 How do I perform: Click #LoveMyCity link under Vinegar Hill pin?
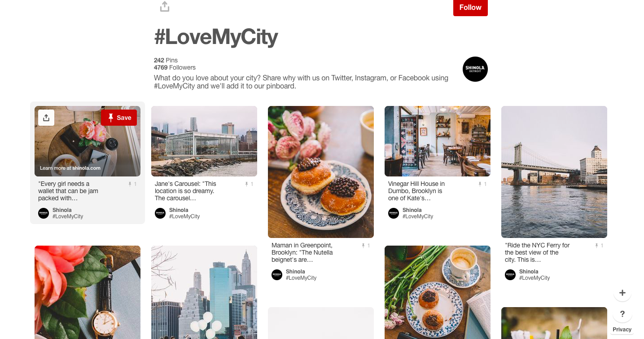(x=418, y=216)
